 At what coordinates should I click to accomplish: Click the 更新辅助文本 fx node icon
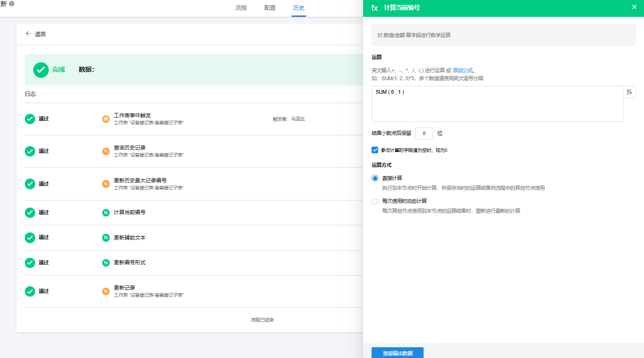point(106,238)
